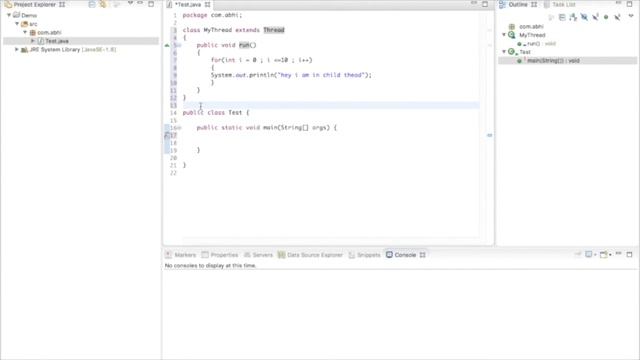The height and width of the screenshot is (360, 640).
Task: Collapse the Demo project node
Action: [x=9, y=15]
